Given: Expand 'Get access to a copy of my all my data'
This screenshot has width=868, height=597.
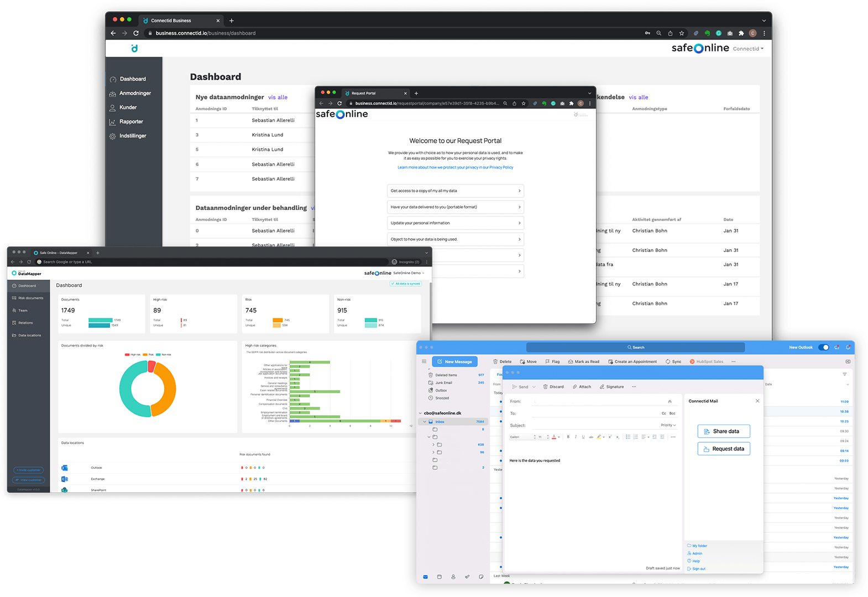Looking at the screenshot, I should [x=456, y=191].
